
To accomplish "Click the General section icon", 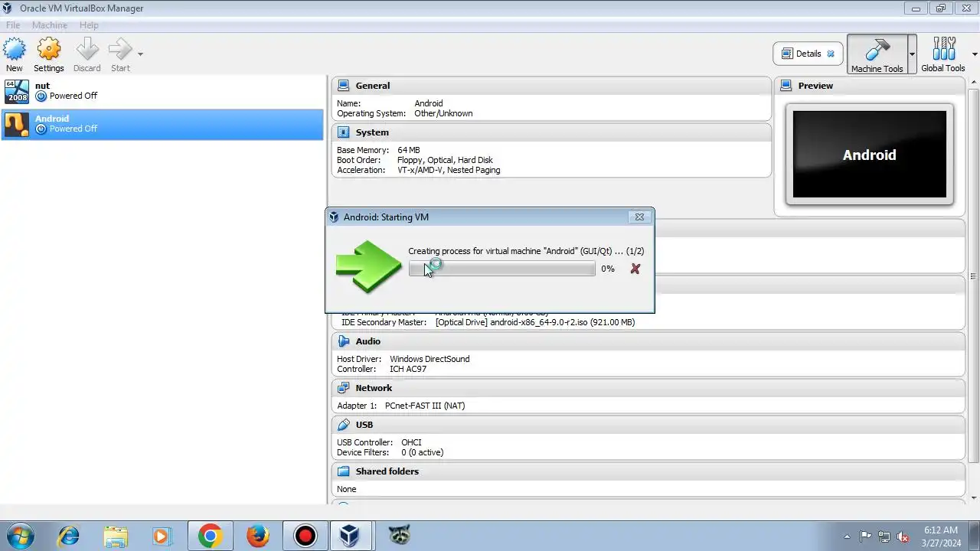I will pos(344,86).
